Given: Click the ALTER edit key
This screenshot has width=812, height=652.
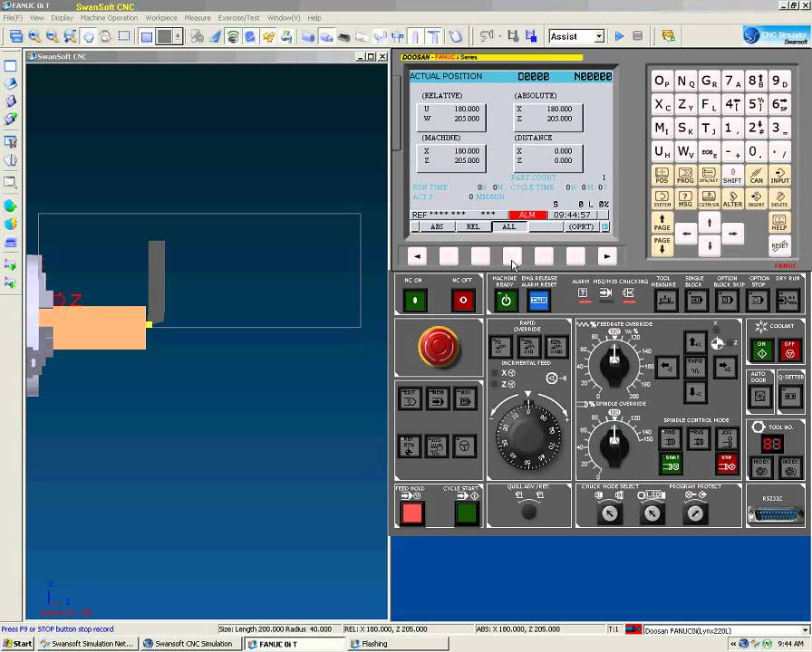Looking at the screenshot, I should (x=732, y=198).
